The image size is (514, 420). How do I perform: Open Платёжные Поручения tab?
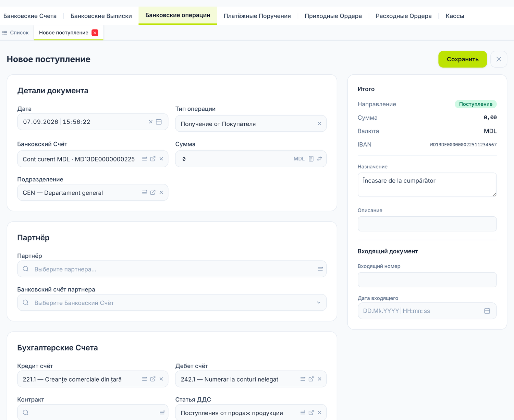pyautogui.click(x=257, y=16)
